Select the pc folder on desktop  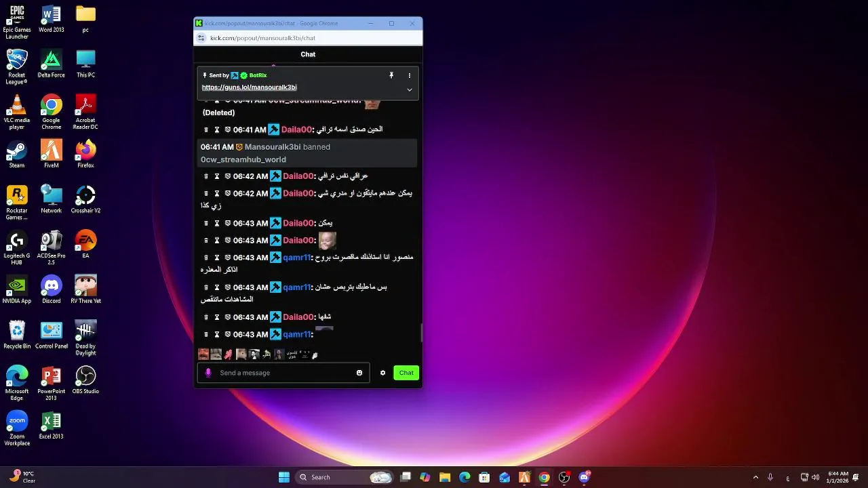pyautogui.click(x=85, y=20)
